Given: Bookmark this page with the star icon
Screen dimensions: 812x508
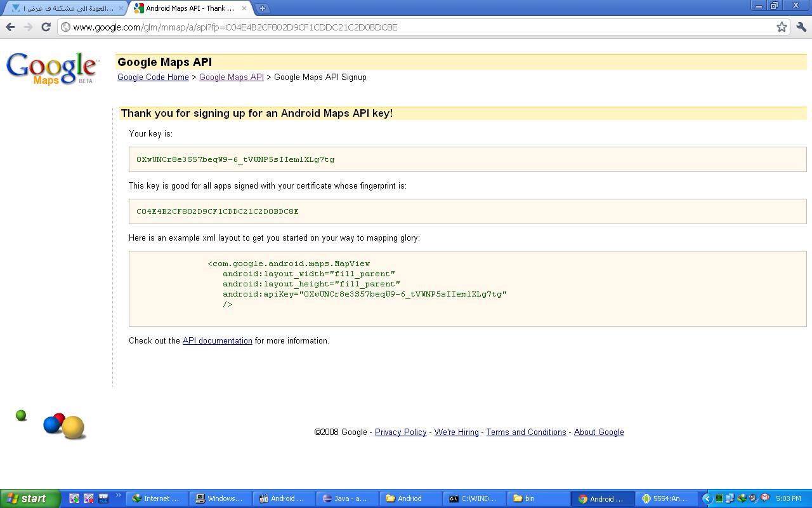Looking at the screenshot, I should [782, 27].
